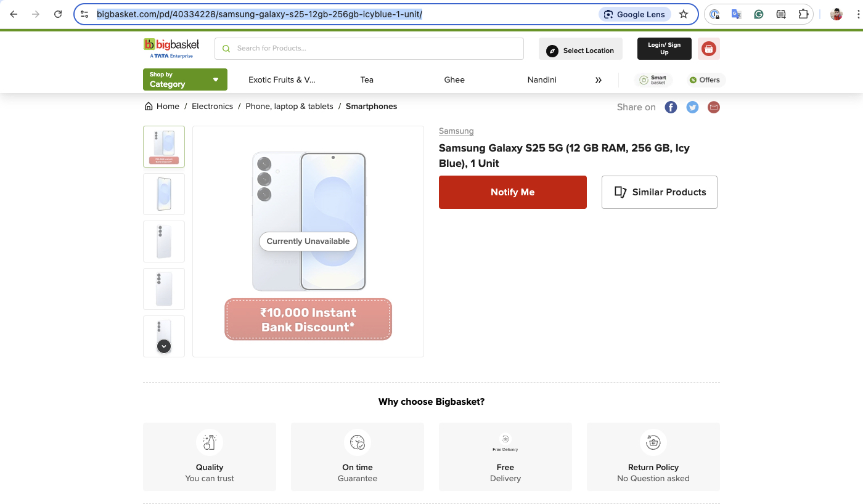Open Shop by Category dropdown
863x504 pixels.
[185, 79]
